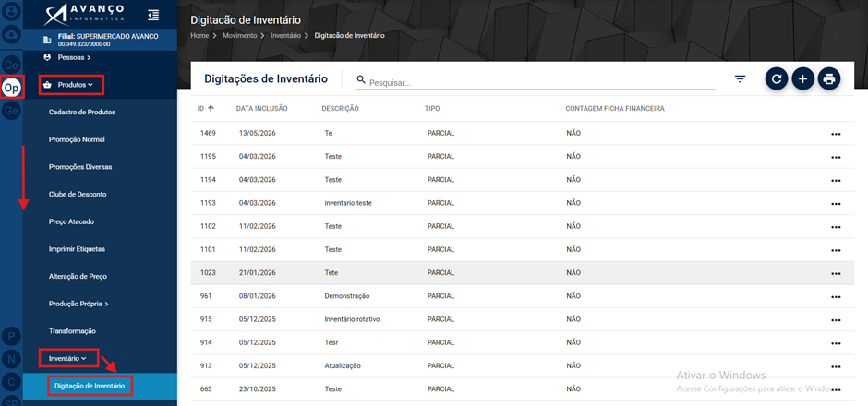Click the user profile icon in the top-left corner

[12, 10]
